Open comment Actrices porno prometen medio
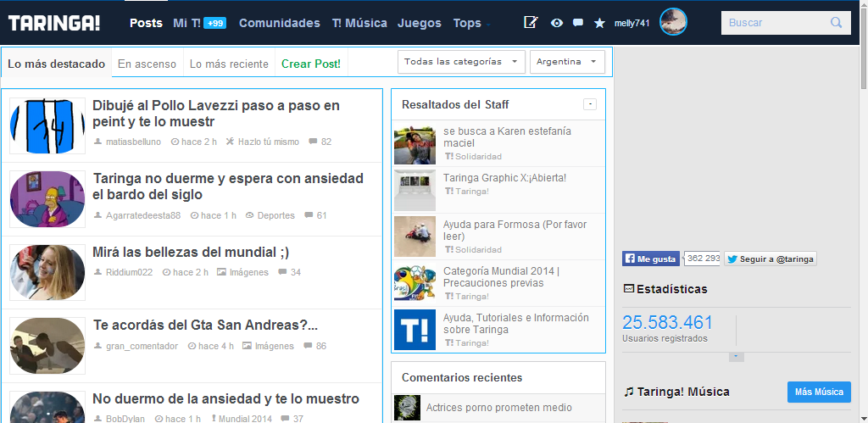This screenshot has width=868, height=423. click(x=498, y=408)
